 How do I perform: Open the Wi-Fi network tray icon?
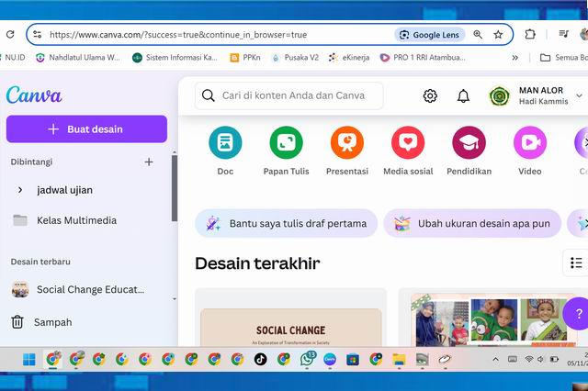[529, 359]
